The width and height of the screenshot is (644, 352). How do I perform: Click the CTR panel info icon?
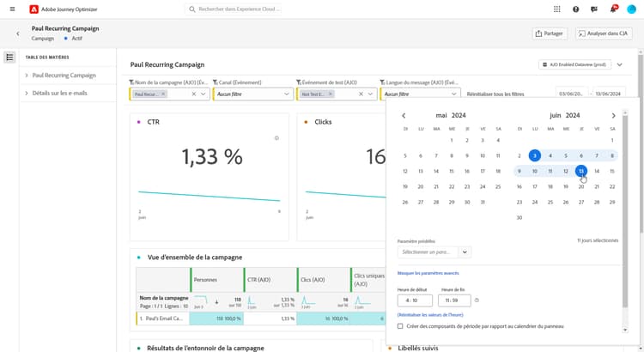coord(276,138)
